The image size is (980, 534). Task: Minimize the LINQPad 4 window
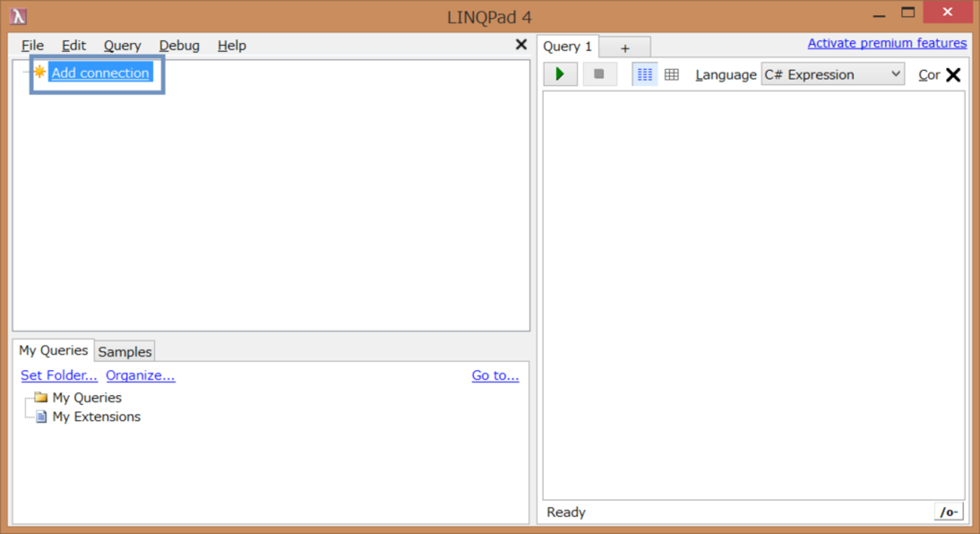879,14
